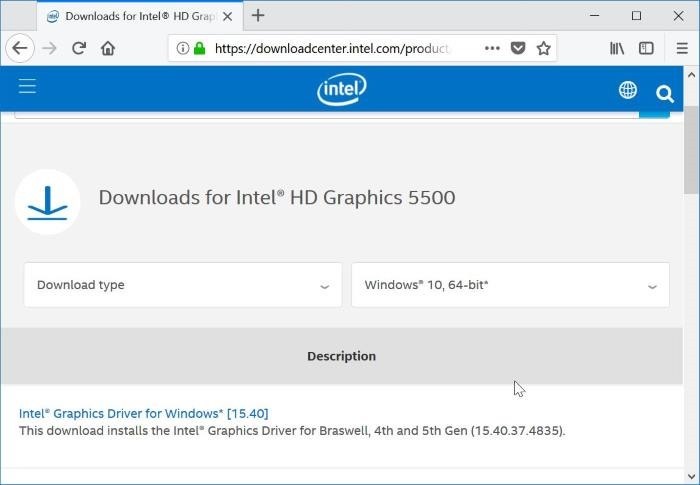Image resolution: width=700 pixels, height=485 pixels.
Task: Open the Firefox hamburger menu
Action: 682,48
